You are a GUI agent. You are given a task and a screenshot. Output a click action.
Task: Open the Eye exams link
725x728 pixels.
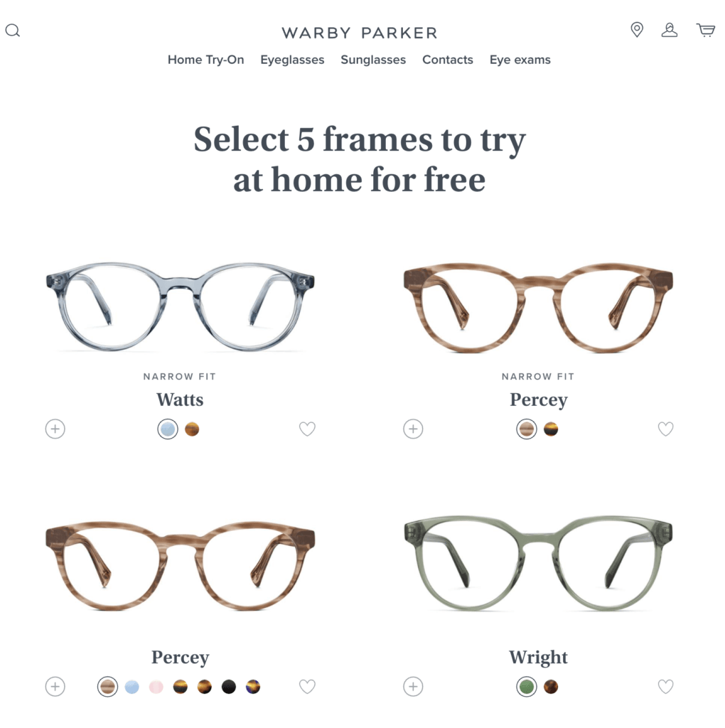[520, 60]
